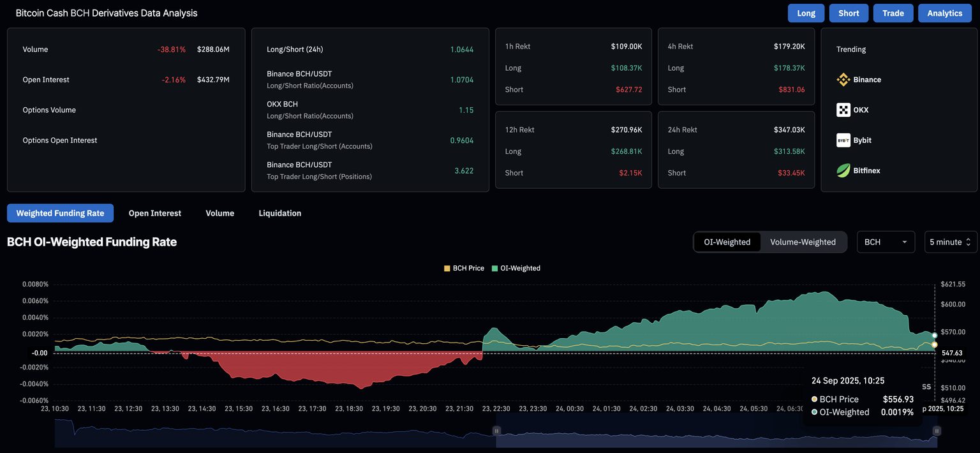This screenshot has width=980, height=453.
Task: Open the Analytics button
Action: tap(944, 13)
